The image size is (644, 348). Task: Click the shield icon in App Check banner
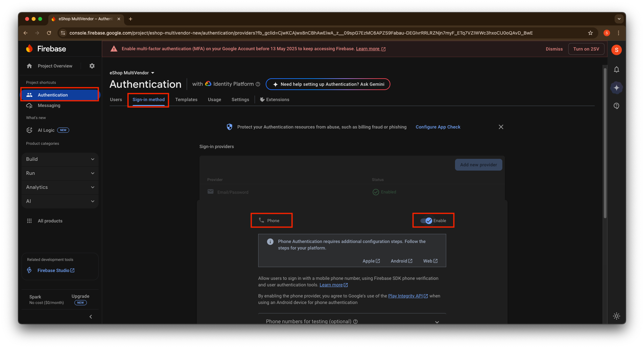(229, 127)
